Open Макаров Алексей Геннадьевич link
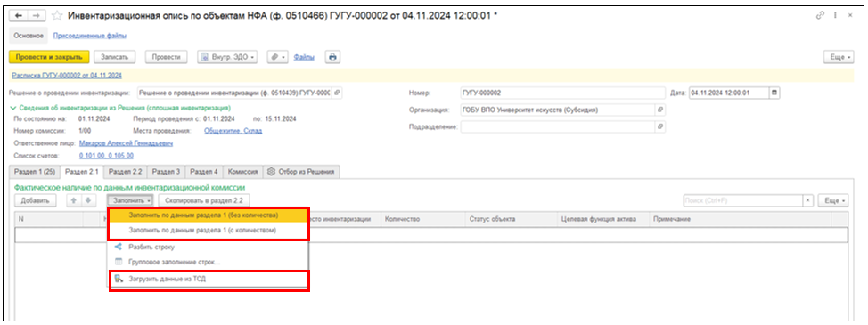The height and width of the screenshot is (325, 868). tap(127, 143)
